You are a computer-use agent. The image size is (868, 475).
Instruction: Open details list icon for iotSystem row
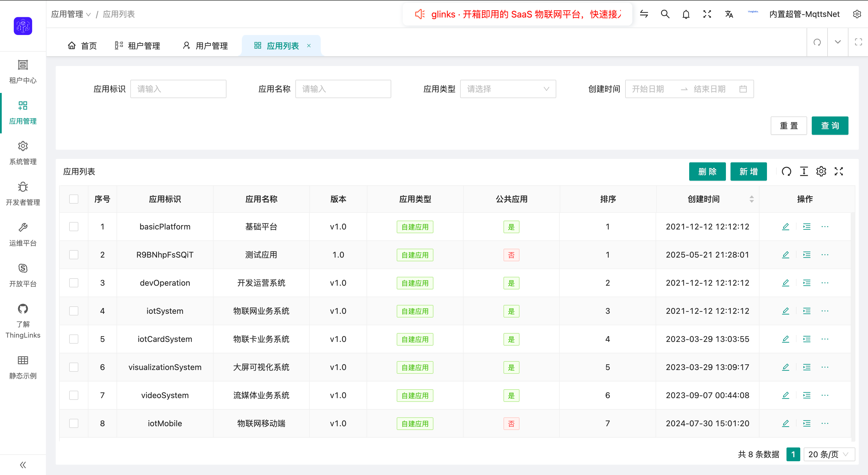tap(807, 311)
